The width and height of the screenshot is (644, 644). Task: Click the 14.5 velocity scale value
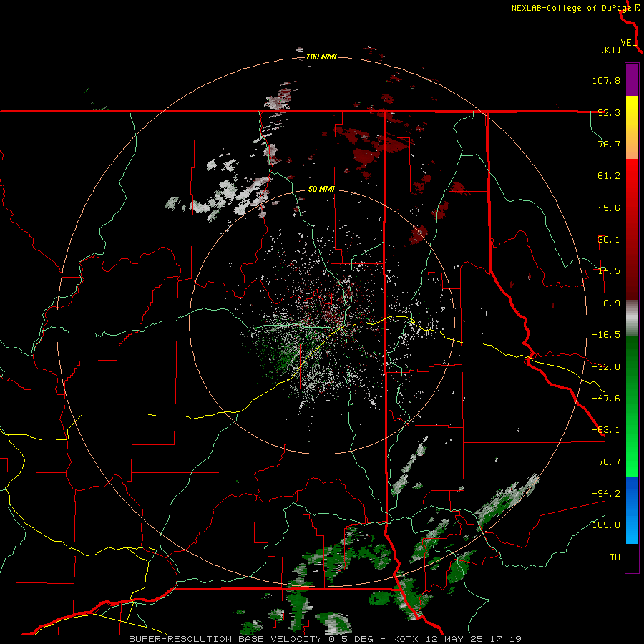coord(609,271)
